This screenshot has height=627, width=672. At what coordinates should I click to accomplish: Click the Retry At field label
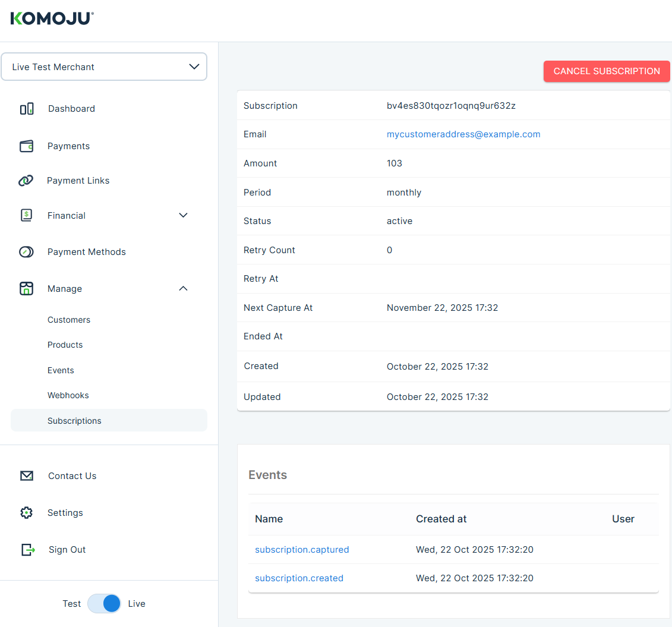click(261, 279)
